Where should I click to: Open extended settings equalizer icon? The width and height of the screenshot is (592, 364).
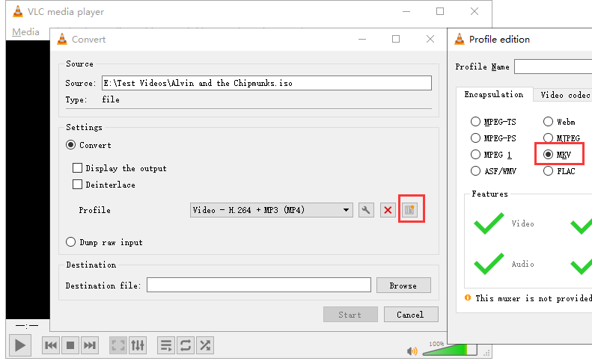click(138, 345)
